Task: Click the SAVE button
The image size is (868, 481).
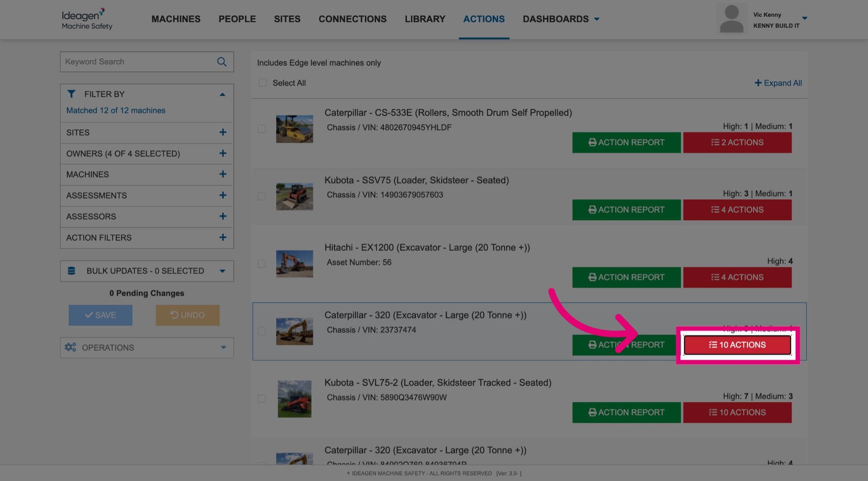Action: point(100,315)
